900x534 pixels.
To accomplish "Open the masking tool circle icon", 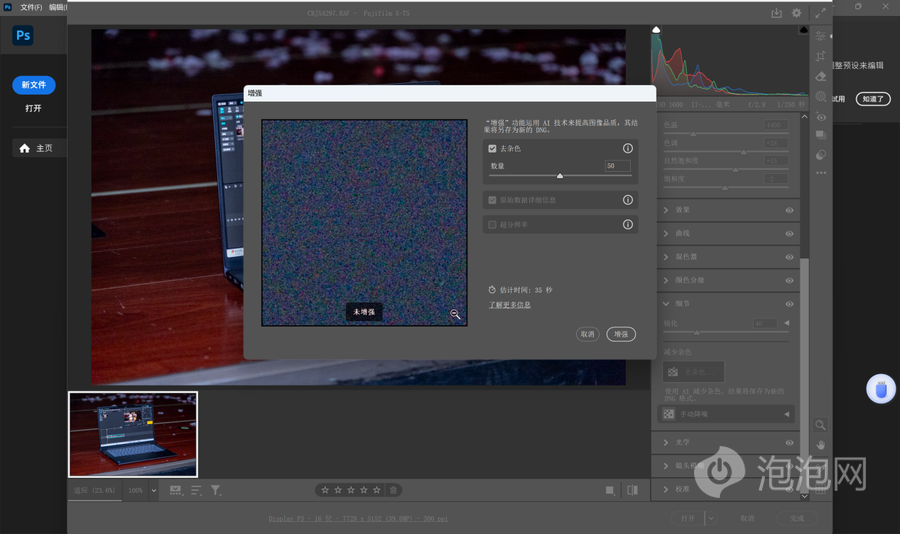I will tap(821, 97).
